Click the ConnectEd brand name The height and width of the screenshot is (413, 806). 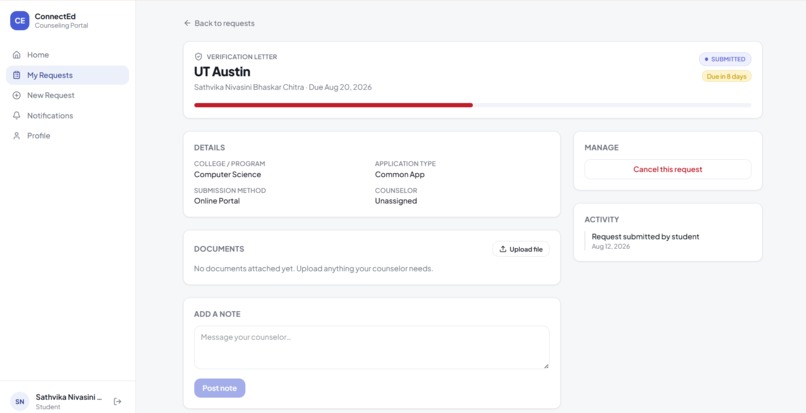tap(55, 16)
